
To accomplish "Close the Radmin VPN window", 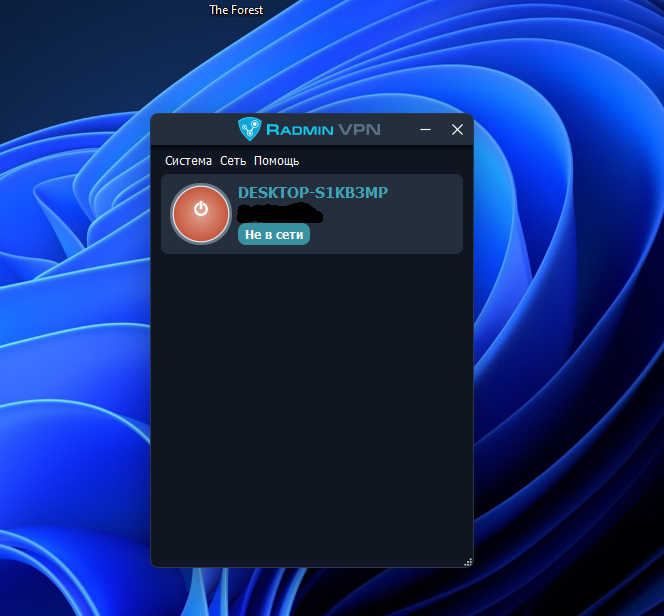I will tap(457, 130).
